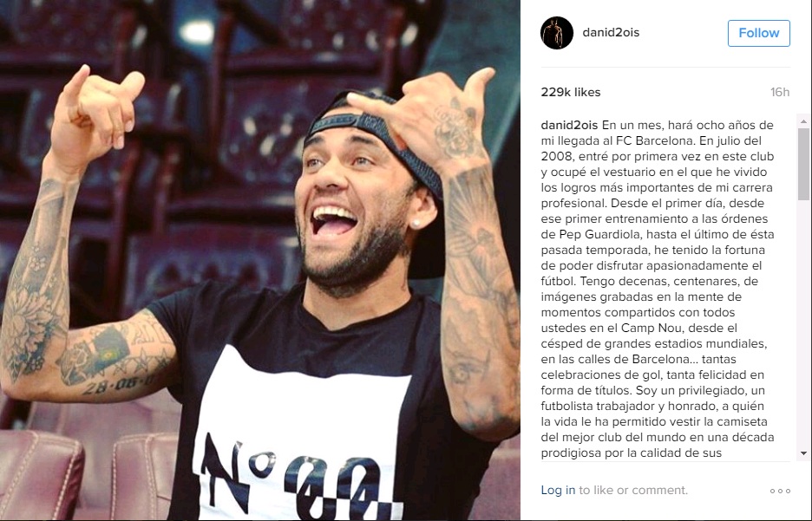Open danid2ois username in post header
The width and height of the screenshot is (812, 521).
[x=611, y=32]
